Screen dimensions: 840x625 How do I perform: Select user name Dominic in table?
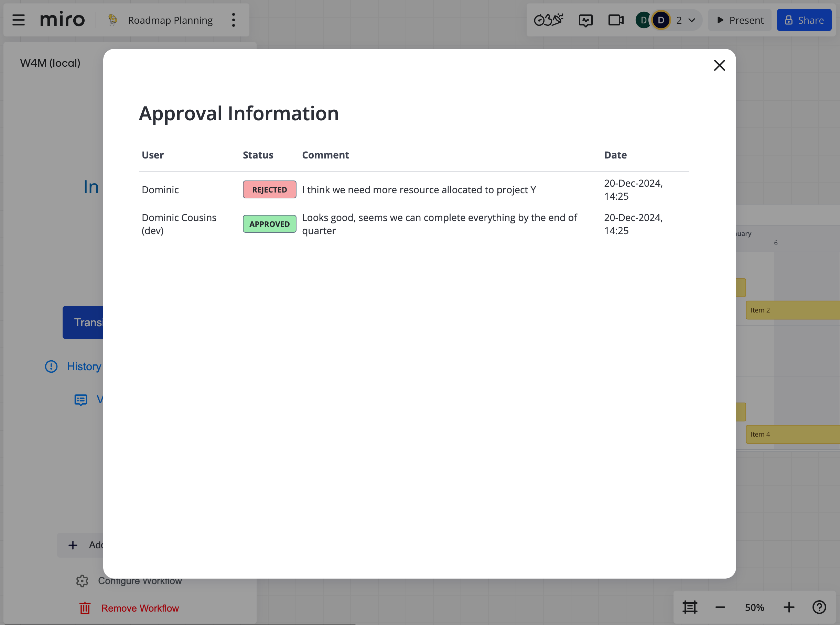pyautogui.click(x=160, y=189)
